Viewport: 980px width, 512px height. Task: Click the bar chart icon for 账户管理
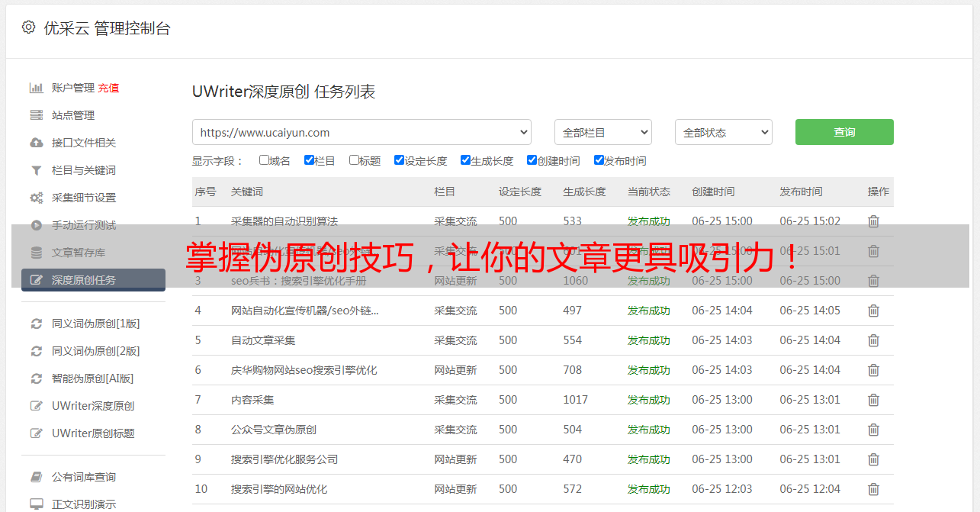(x=36, y=88)
